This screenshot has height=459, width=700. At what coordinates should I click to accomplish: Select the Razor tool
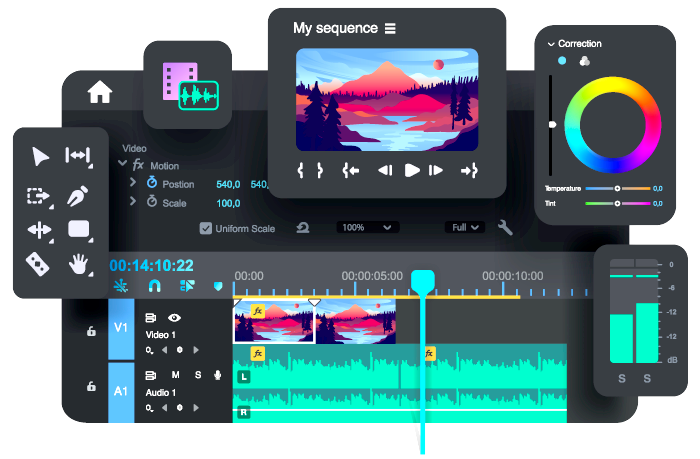click(x=38, y=264)
